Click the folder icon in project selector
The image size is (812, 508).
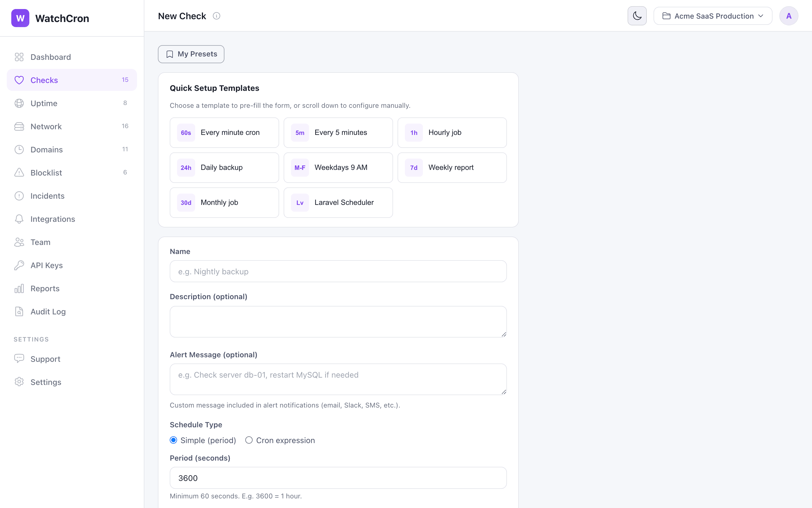667,16
